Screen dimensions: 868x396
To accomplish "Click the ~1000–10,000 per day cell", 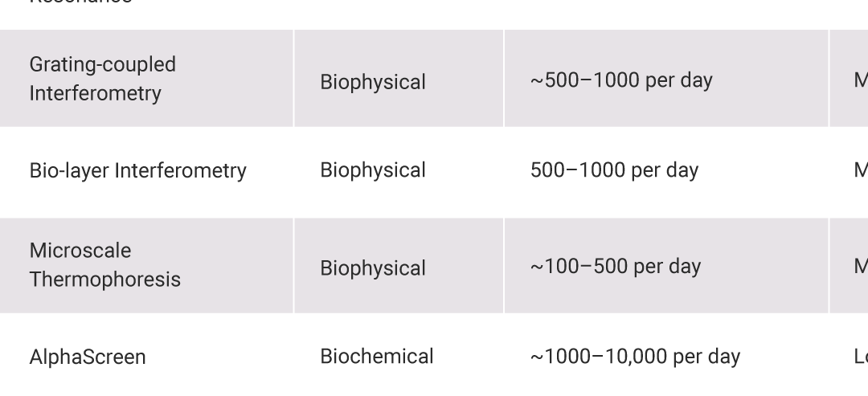I will coord(635,357).
